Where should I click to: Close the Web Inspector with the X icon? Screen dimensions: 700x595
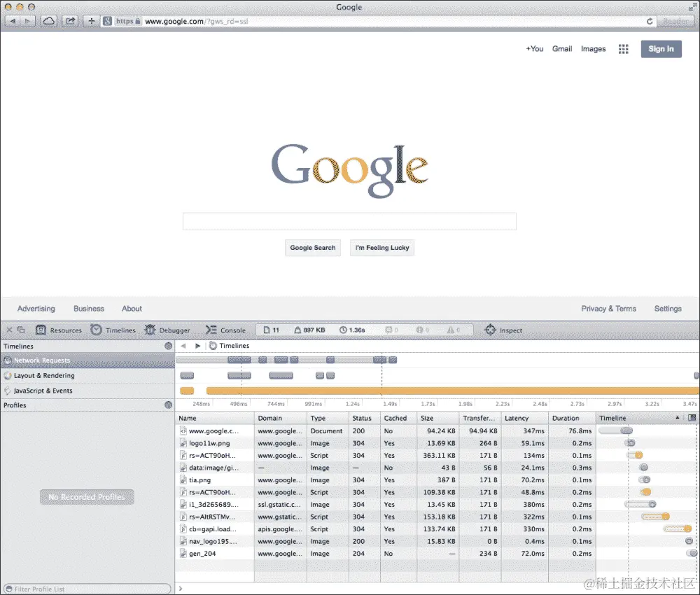[x=9, y=330]
